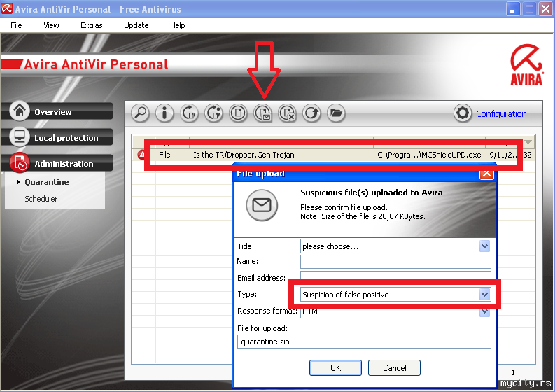Click the Delete object icon with X
Viewport: 555px width, 392px height.
point(287,113)
